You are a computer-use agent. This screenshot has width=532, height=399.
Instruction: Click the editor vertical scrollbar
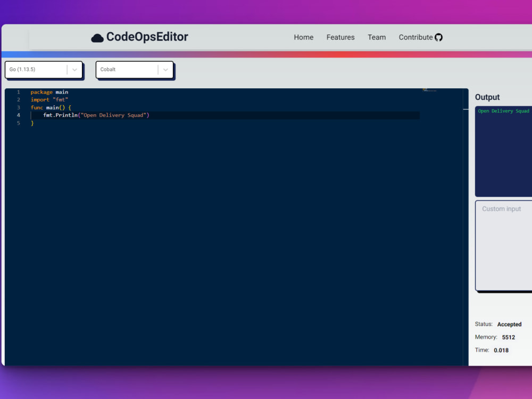(466, 227)
